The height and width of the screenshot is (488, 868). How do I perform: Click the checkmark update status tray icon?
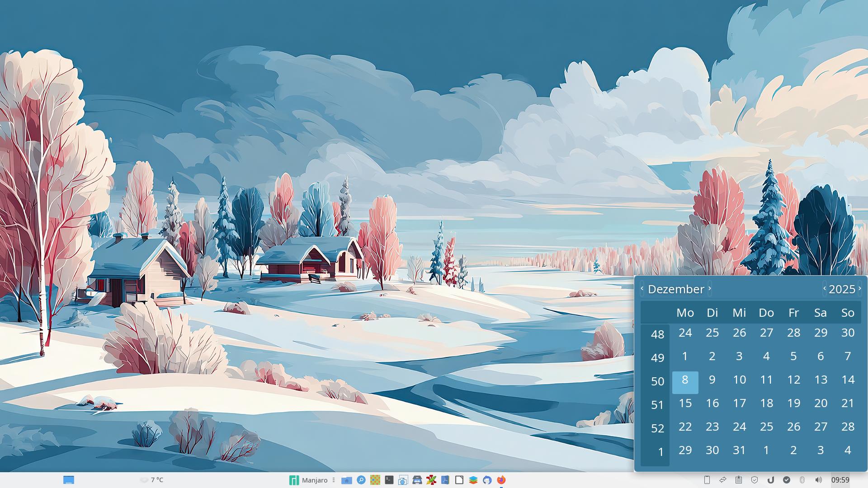pyautogui.click(x=787, y=480)
